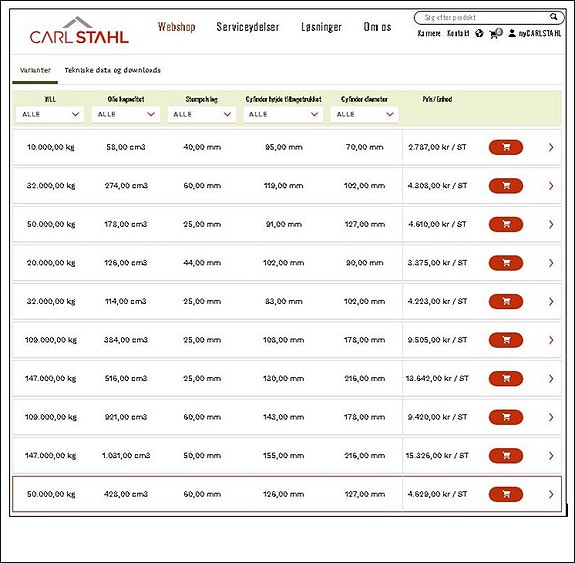Open the Stempelslag filter dropdown

click(202, 114)
